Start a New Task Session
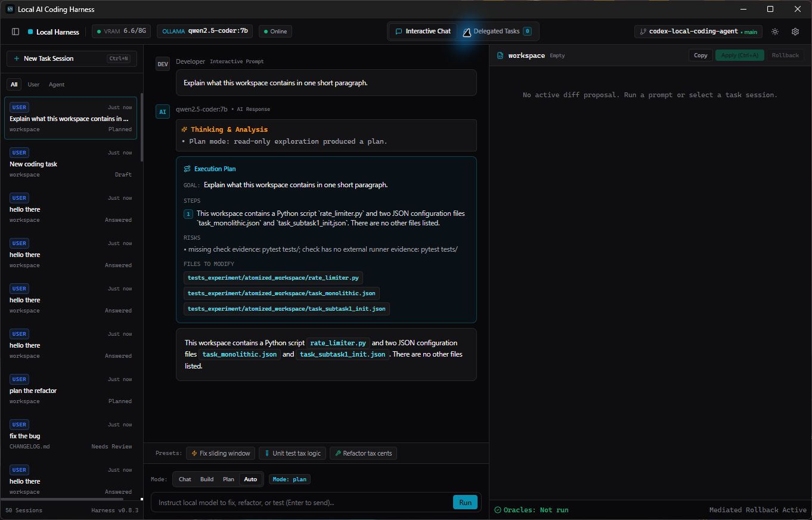Image resolution: width=812 pixels, height=520 pixels. (72, 58)
